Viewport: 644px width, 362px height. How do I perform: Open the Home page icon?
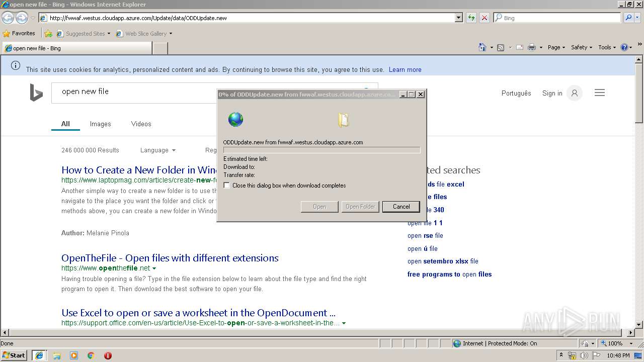click(x=482, y=47)
